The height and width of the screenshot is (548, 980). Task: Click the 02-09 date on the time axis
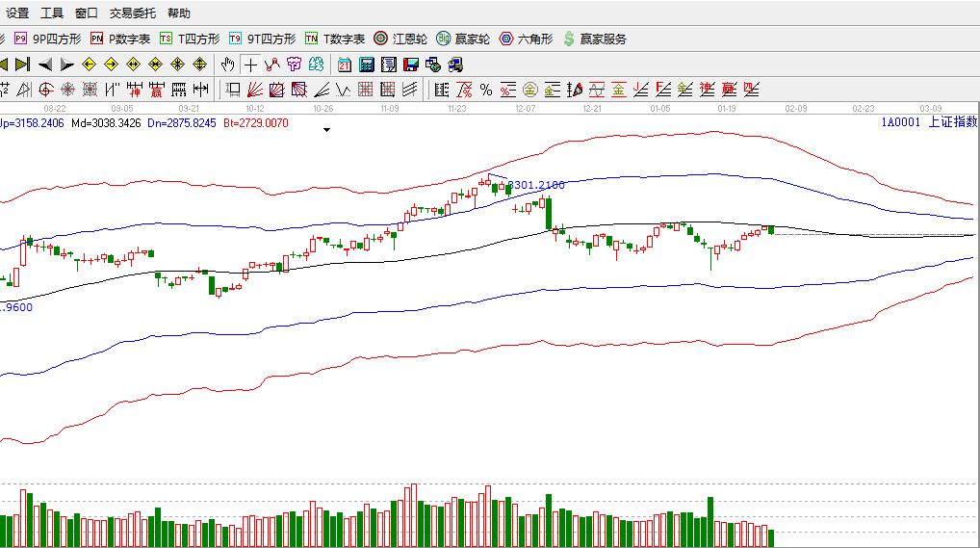coord(795,109)
